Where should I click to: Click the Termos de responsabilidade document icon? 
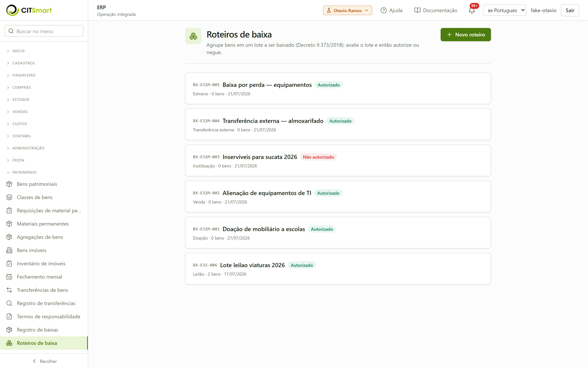9,316
